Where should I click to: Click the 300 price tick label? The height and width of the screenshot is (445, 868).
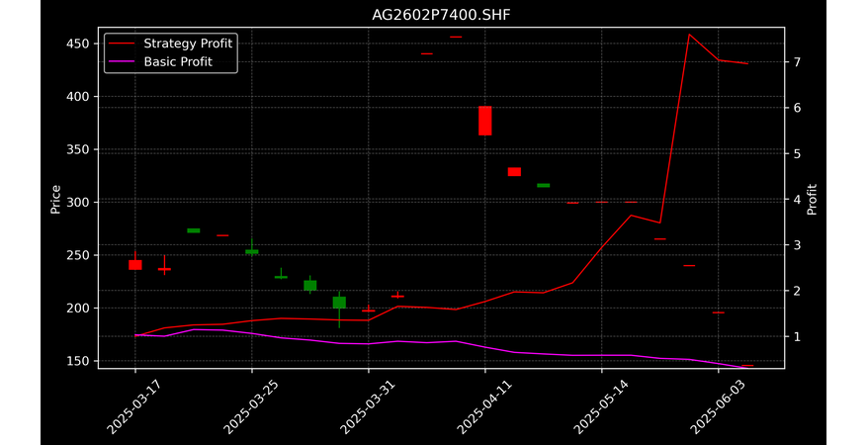(x=77, y=203)
